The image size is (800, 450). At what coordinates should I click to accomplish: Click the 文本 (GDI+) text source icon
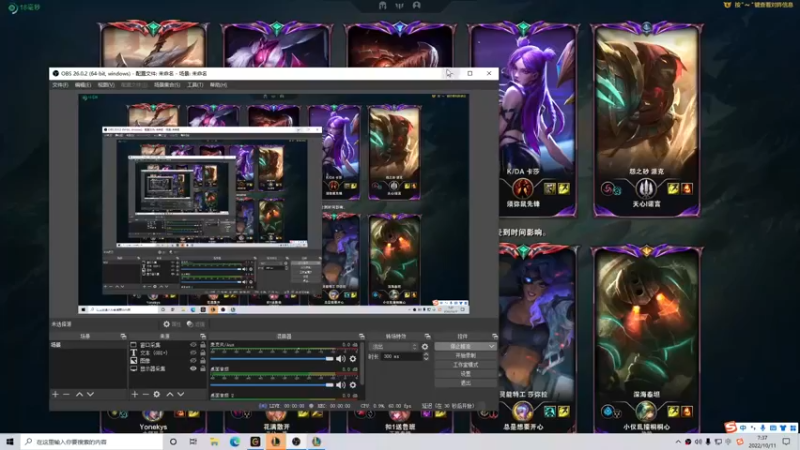tap(134, 353)
